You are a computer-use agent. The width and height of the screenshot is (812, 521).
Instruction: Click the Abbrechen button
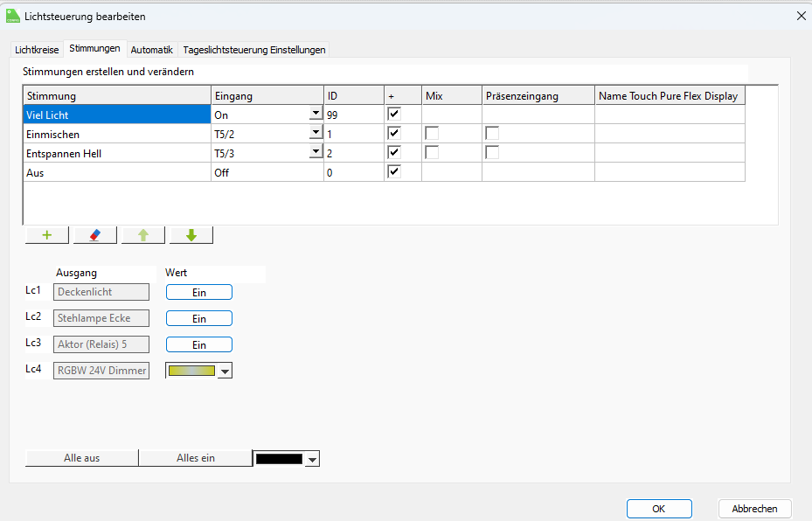(x=754, y=509)
